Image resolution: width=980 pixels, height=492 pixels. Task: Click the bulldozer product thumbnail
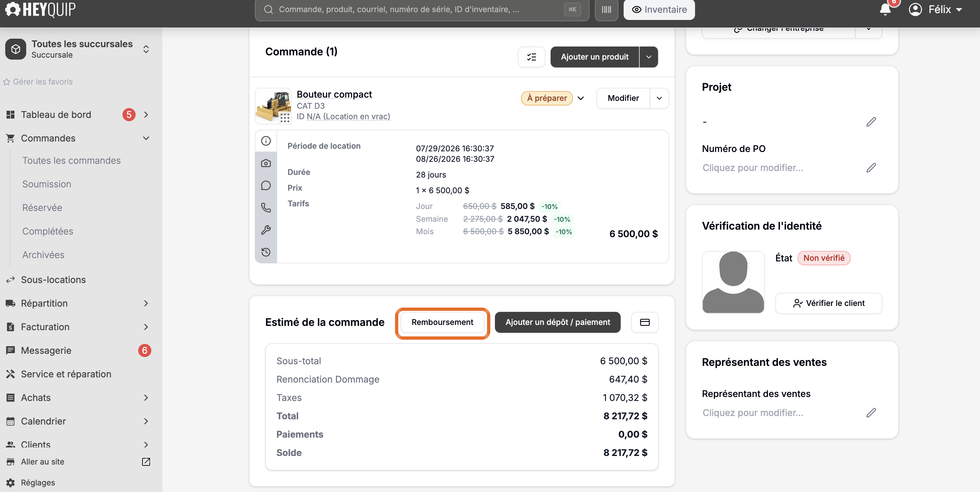click(273, 106)
